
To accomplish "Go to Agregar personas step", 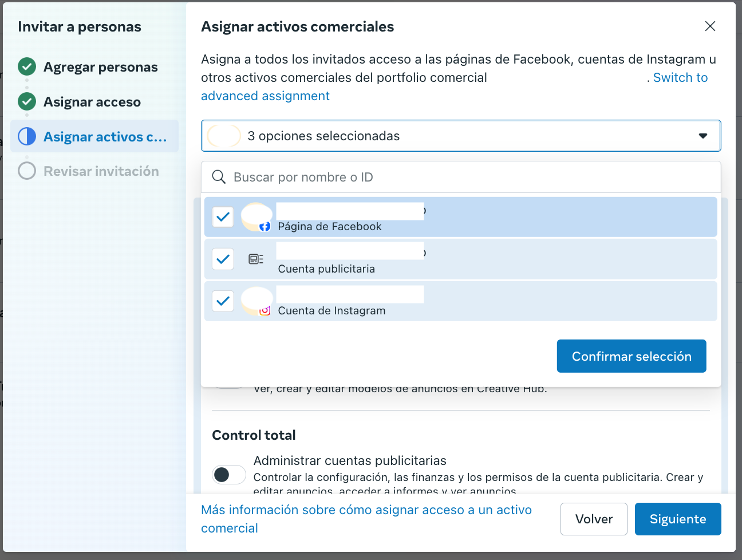I will click(101, 67).
